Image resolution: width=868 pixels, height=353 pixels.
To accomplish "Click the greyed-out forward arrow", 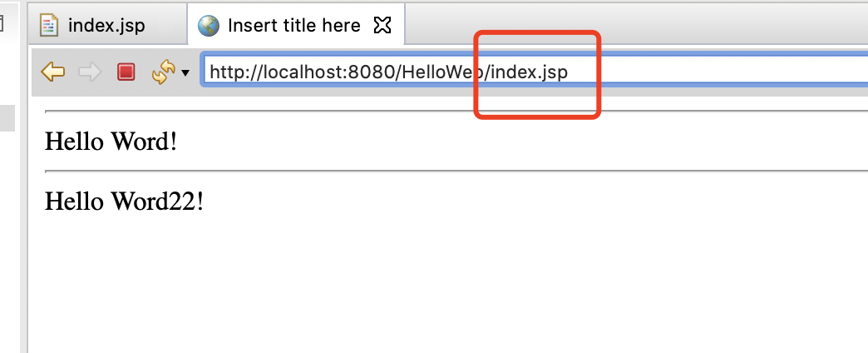I will pyautogui.click(x=89, y=72).
